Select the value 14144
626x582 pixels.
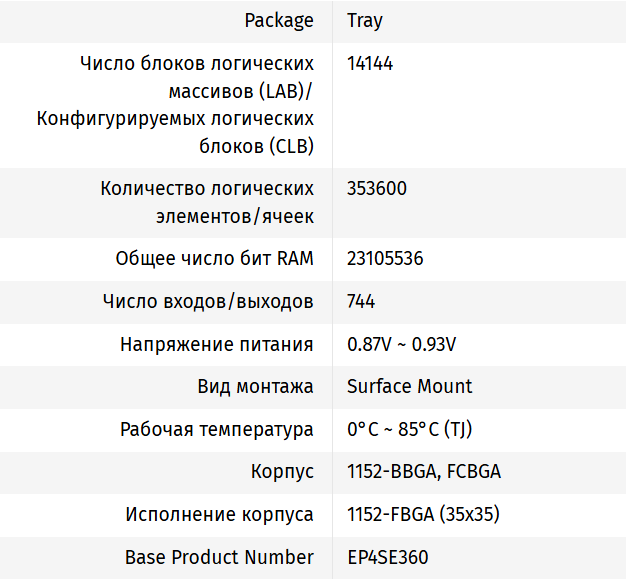coord(370,63)
